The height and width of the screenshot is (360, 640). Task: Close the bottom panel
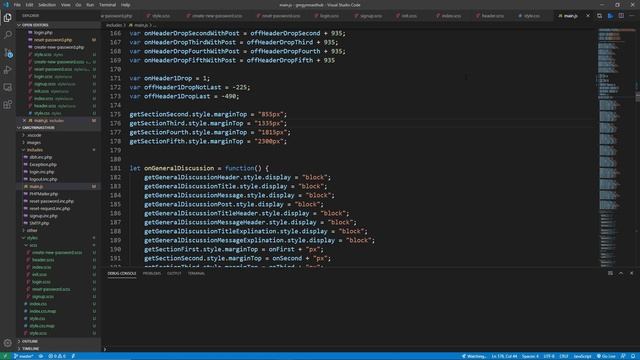[631, 273]
